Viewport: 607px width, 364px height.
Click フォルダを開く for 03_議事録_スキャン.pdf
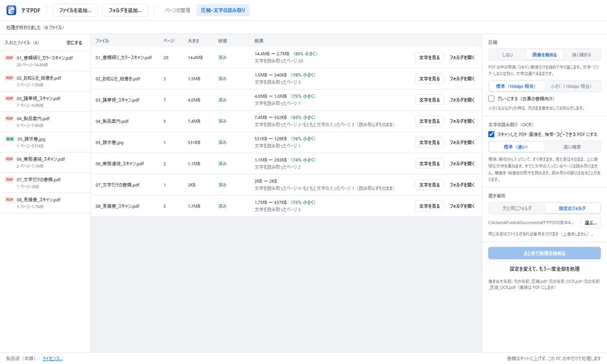click(x=462, y=100)
